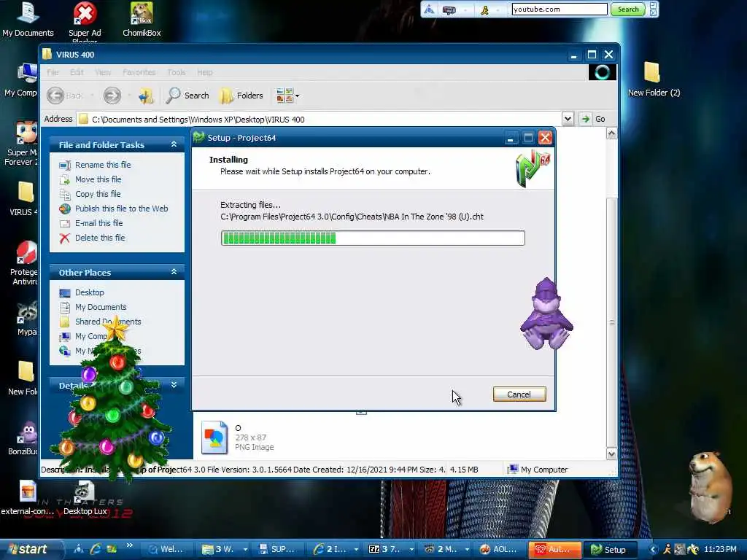Switch to the Setup taskbar button
This screenshot has width=747, height=560.
coord(611,550)
